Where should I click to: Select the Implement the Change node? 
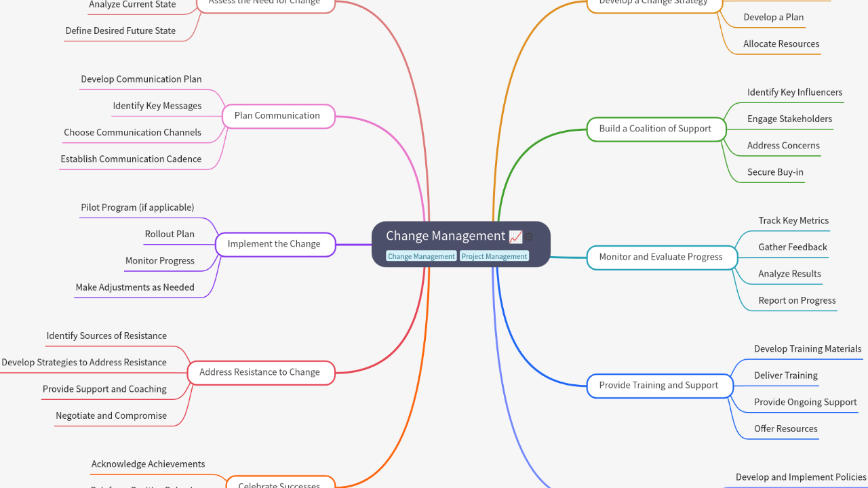(274, 244)
